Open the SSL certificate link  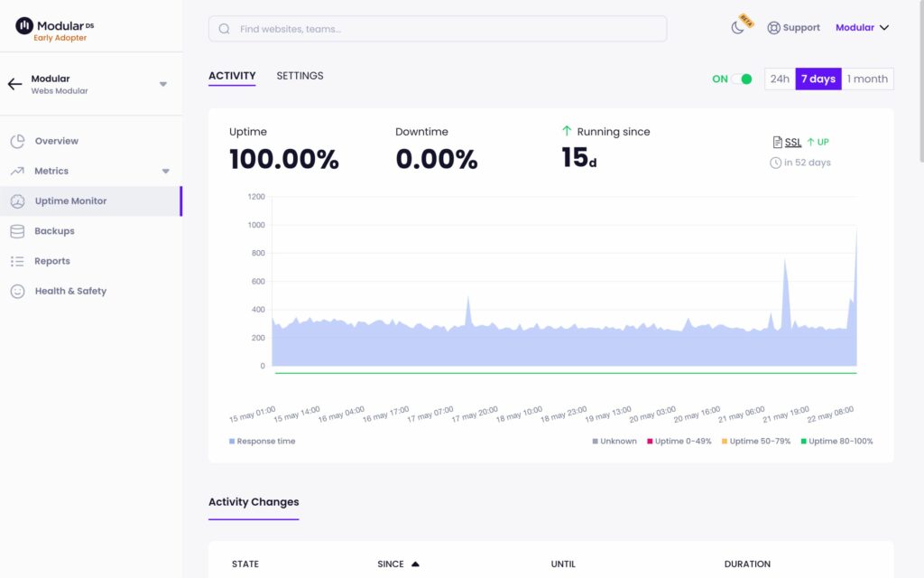click(792, 143)
